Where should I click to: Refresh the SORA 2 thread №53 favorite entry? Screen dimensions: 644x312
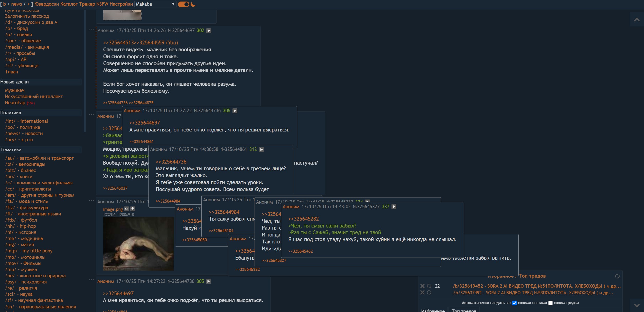(429, 292)
